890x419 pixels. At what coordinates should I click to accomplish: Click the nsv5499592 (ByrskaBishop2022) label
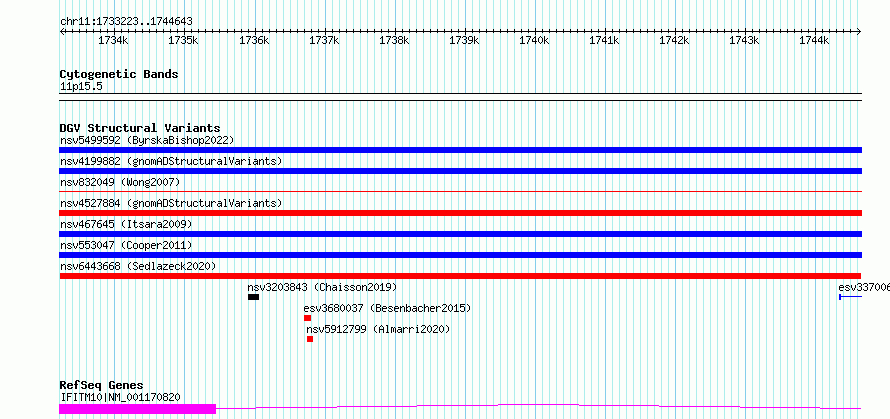click(x=147, y=140)
